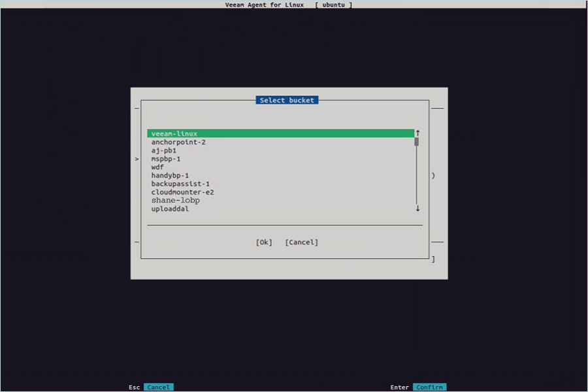588x392 pixels.
Task: Click the [Ok] button
Action: click(x=264, y=242)
